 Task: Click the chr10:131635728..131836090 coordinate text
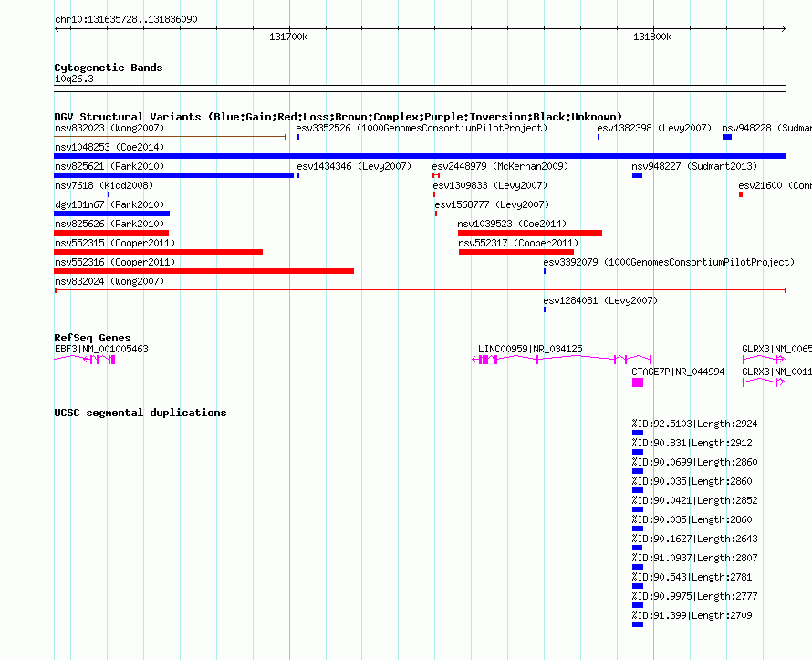pyautogui.click(x=126, y=20)
